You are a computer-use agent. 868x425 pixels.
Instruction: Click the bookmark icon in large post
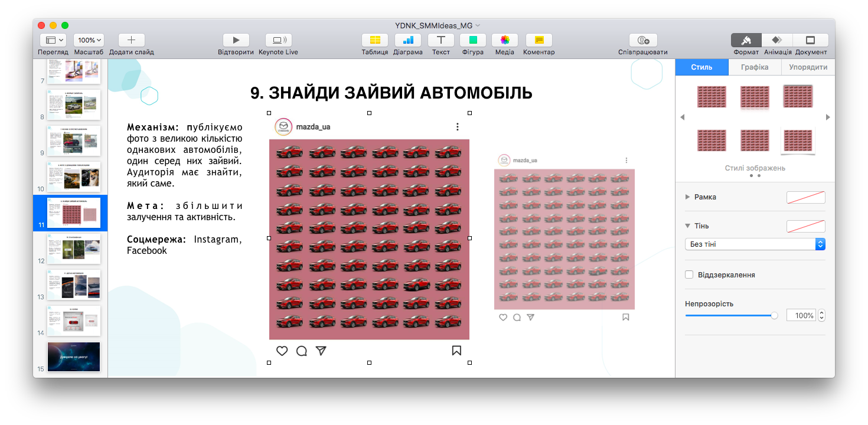point(456,351)
